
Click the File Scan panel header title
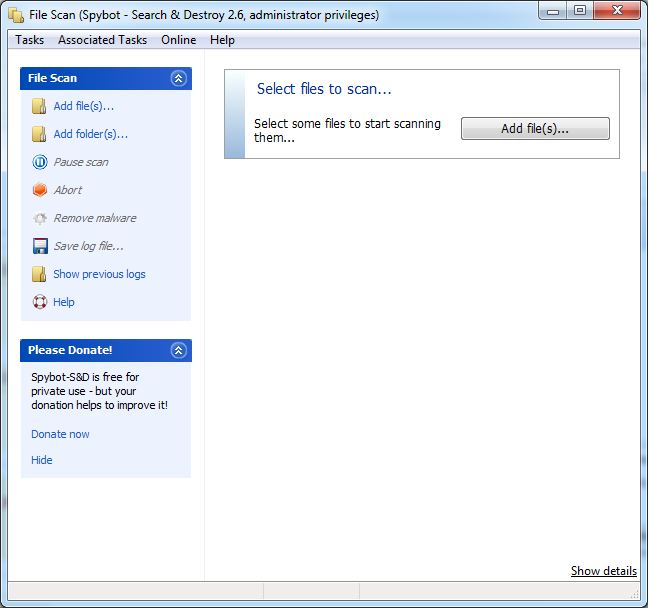click(x=52, y=78)
